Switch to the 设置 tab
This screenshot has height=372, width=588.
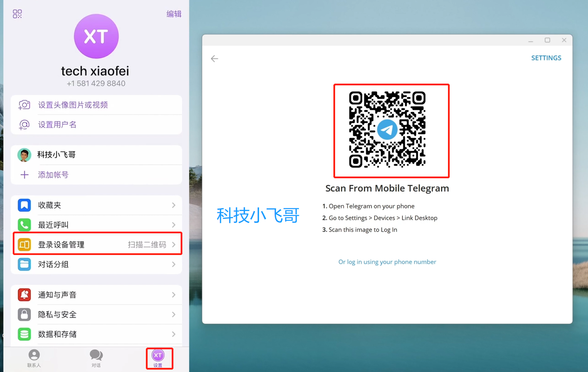(158, 358)
